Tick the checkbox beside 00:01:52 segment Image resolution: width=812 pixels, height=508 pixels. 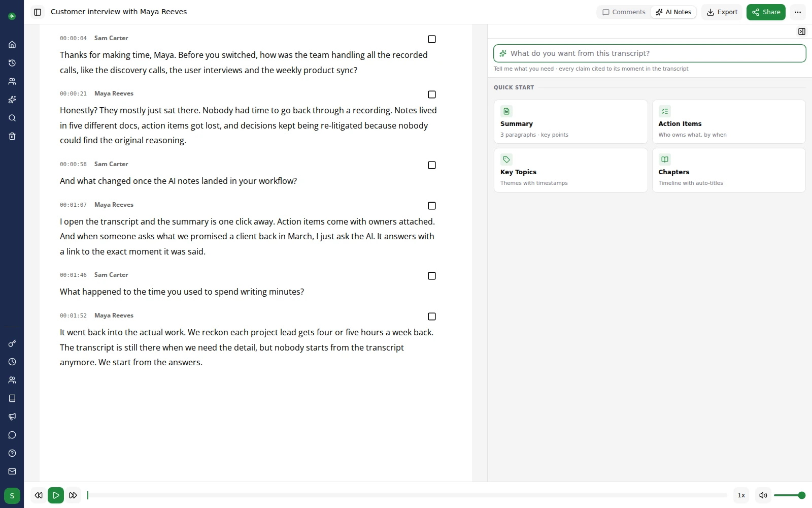tap(432, 316)
